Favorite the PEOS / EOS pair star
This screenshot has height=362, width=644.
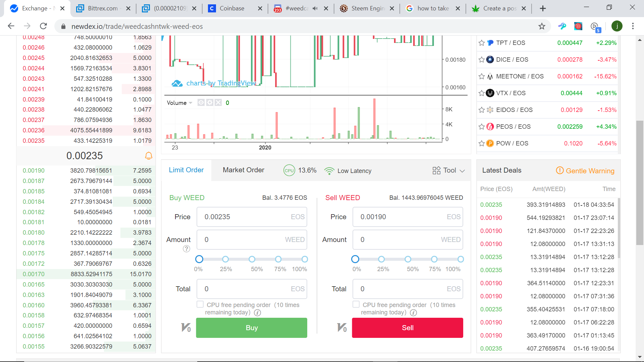(x=482, y=127)
